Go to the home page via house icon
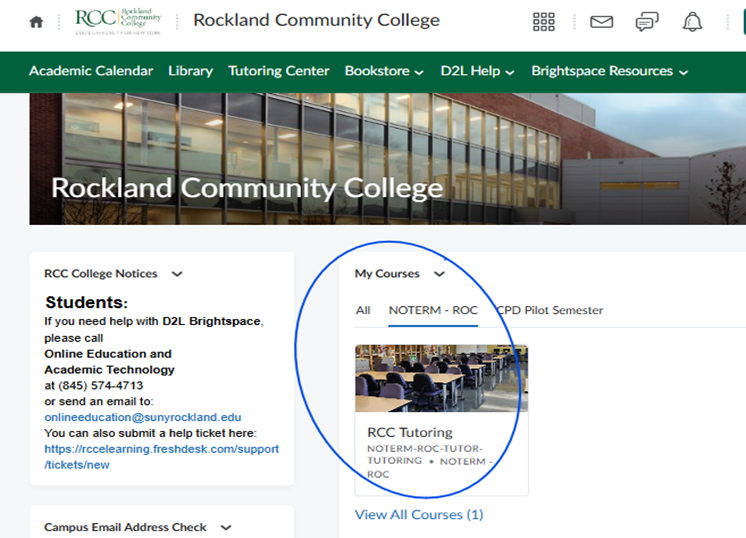The width and height of the screenshot is (746, 538). [x=36, y=22]
